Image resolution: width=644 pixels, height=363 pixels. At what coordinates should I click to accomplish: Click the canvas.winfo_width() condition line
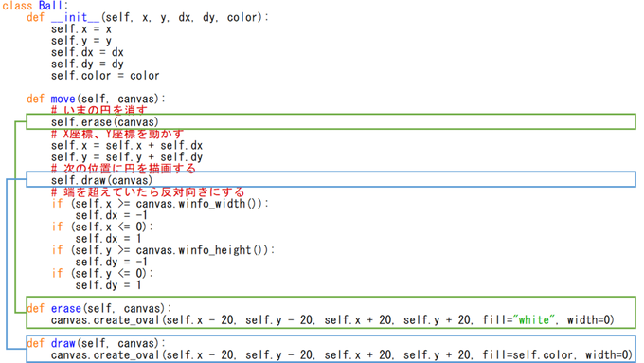pos(160,204)
